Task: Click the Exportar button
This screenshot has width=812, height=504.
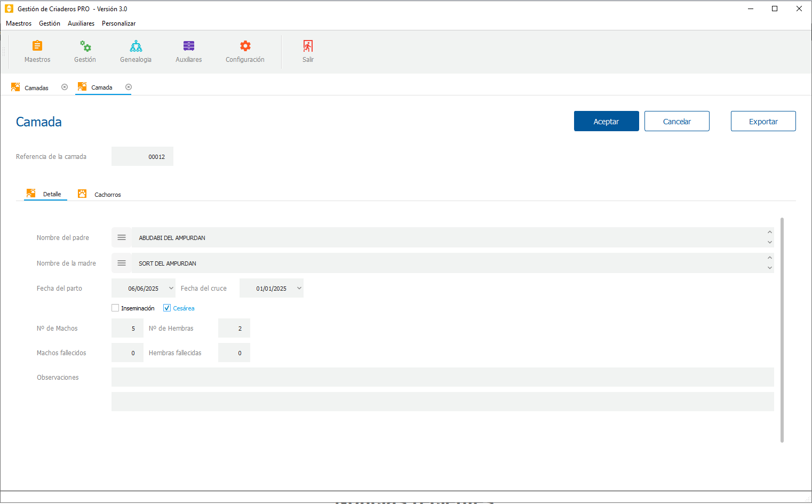Action: coord(763,122)
